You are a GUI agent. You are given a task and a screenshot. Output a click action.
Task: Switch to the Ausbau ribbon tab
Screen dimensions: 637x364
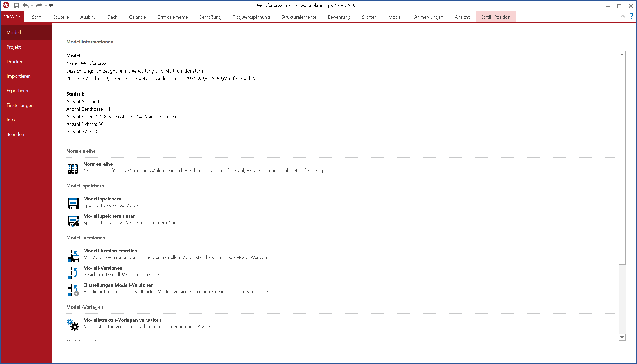click(x=88, y=17)
